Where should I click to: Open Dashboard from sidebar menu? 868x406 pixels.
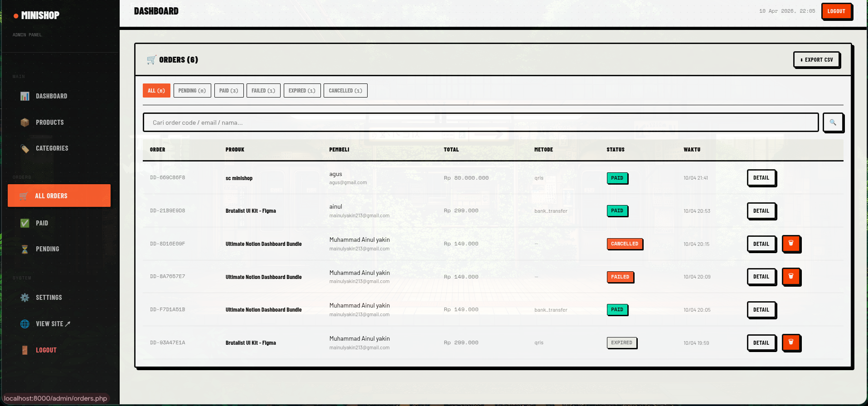(x=59, y=96)
